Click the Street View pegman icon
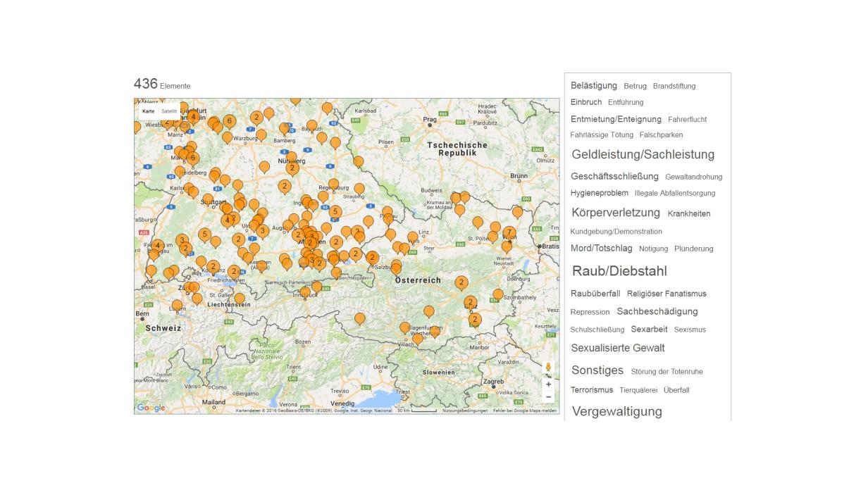This screenshot has width=868, height=488. 548,368
